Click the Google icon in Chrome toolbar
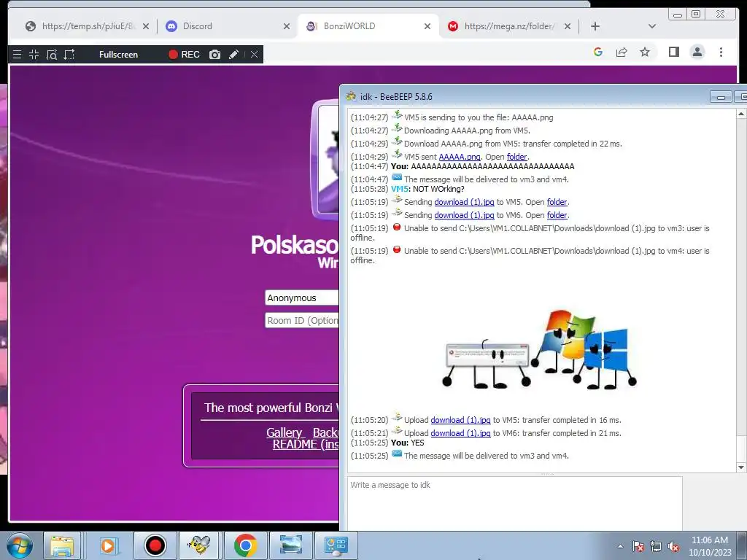 click(x=598, y=52)
